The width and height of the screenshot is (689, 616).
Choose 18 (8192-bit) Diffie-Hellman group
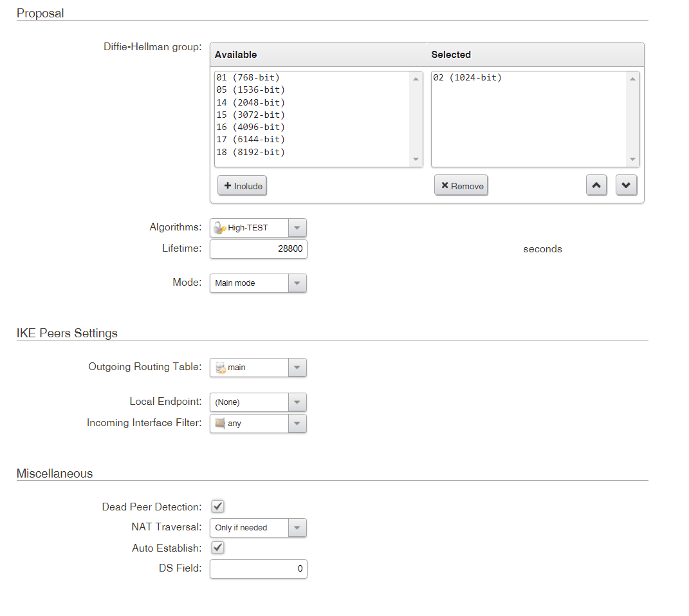250,153
